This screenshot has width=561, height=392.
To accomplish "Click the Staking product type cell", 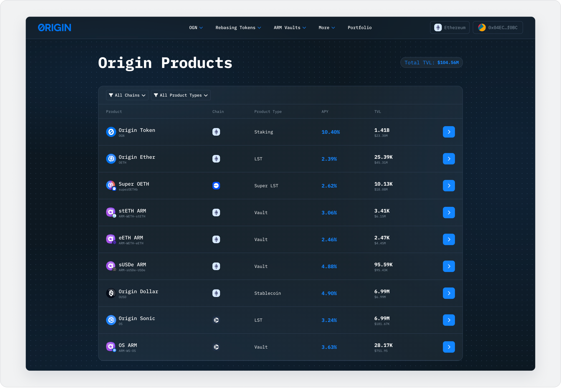I will pyautogui.click(x=264, y=132).
